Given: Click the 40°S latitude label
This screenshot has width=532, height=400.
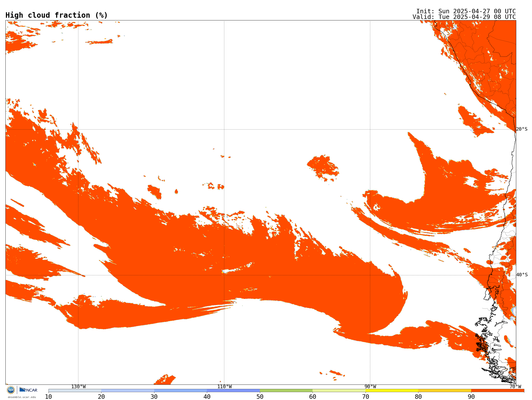Looking at the screenshot, I should pyautogui.click(x=522, y=275).
